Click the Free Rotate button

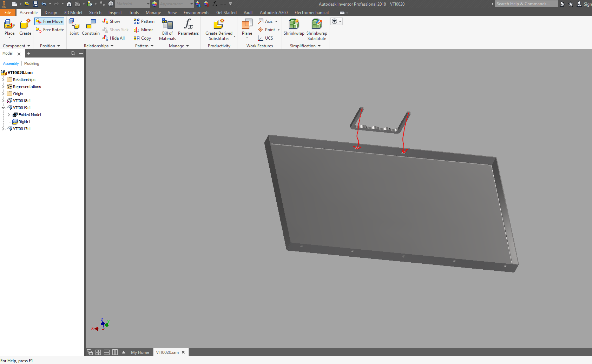pos(50,30)
